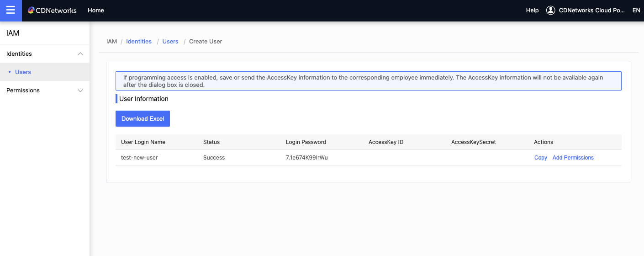Click the CDNetworks logo
This screenshot has width=644, height=256.
click(52, 11)
